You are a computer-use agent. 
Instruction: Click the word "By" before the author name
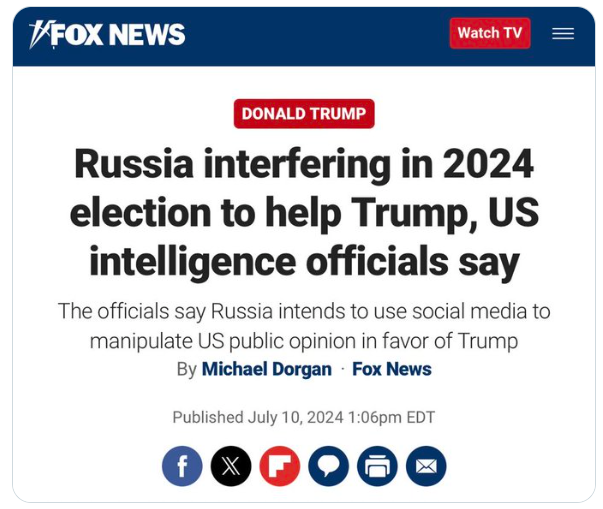click(187, 369)
